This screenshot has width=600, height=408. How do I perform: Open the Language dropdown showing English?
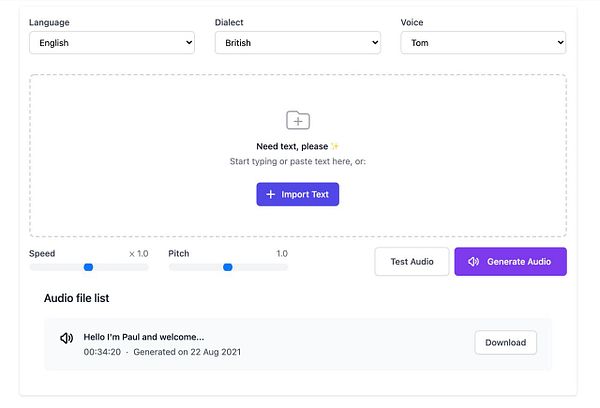coord(111,43)
